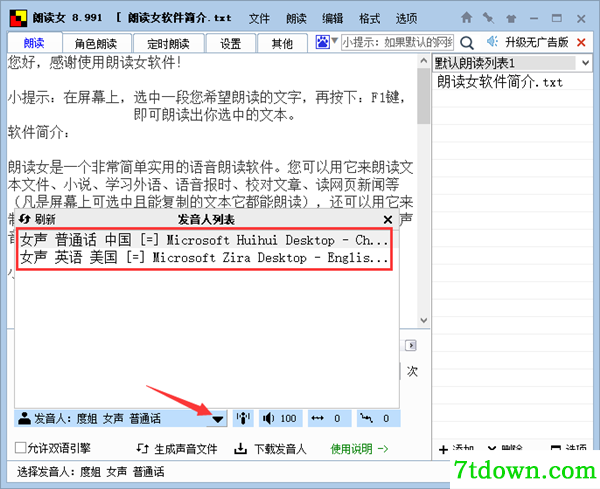Close the 发音人列表 popup

(x=388, y=220)
